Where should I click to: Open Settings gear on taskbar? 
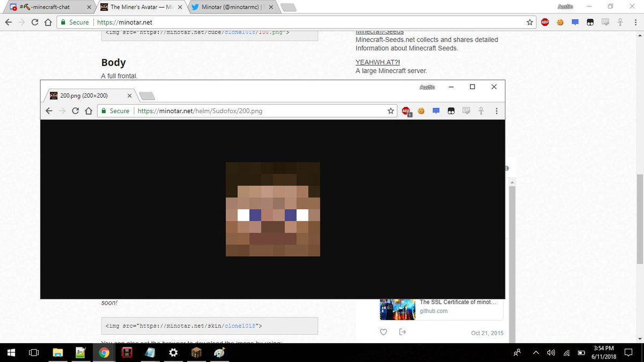[x=173, y=353]
